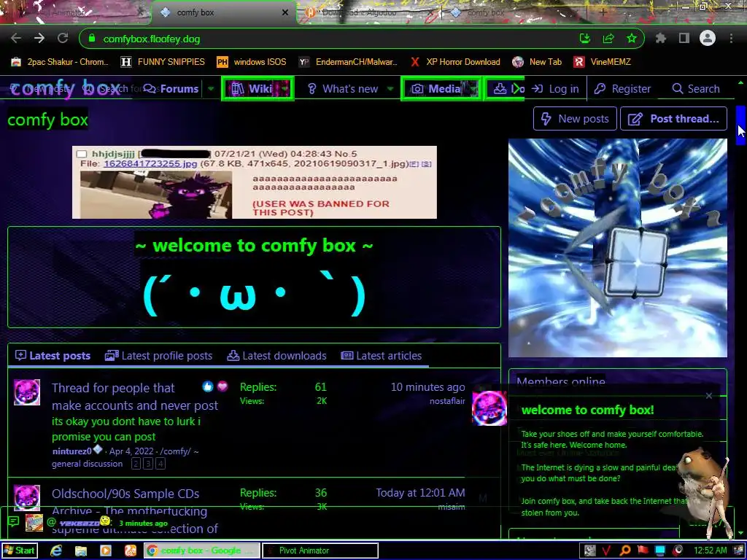
Task: Select the Latest downloads tab
Action: click(276, 356)
